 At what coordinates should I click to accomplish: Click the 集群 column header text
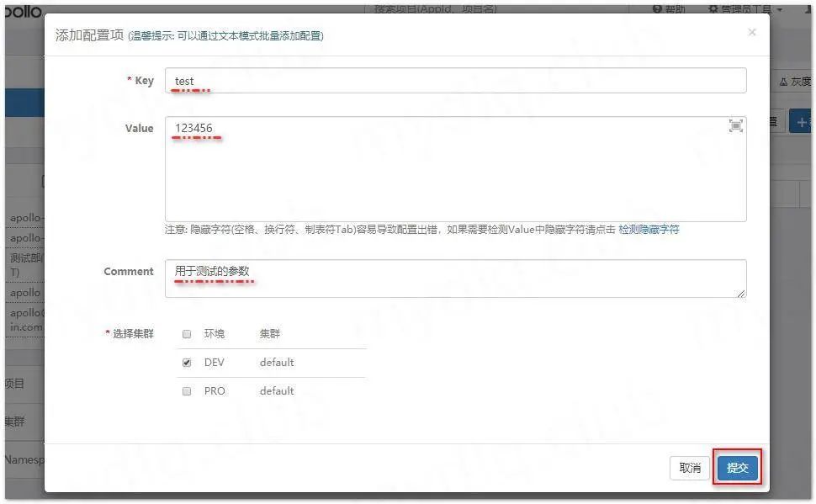269,334
